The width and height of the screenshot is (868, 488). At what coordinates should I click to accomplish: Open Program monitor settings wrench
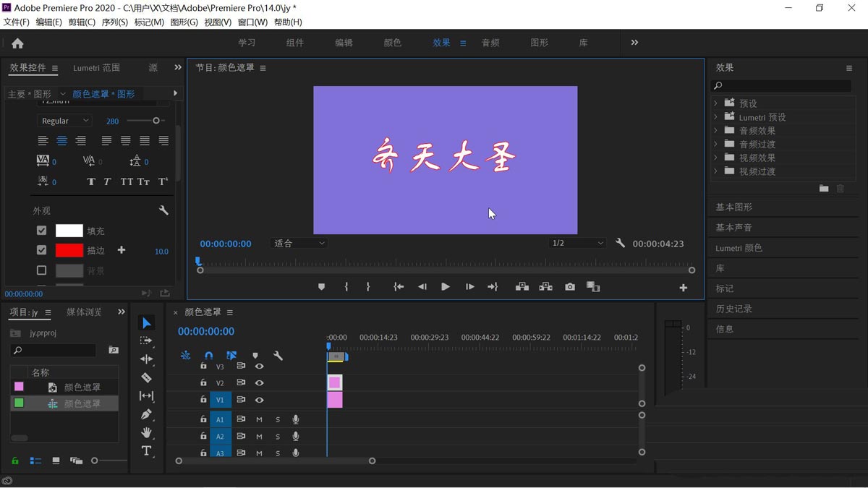click(621, 244)
